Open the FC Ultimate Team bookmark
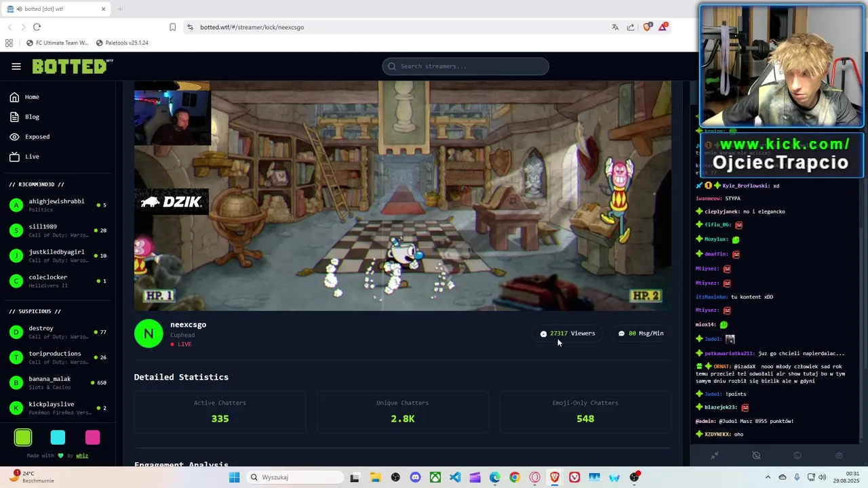This screenshot has width=868, height=488. [58, 43]
